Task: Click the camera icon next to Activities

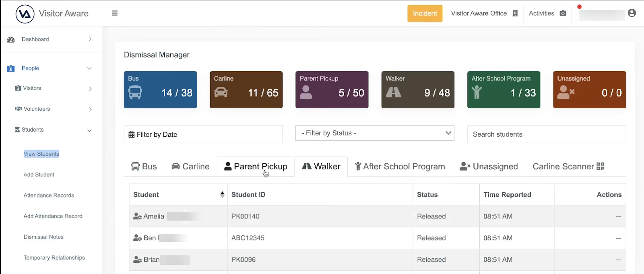Action: click(563, 13)
